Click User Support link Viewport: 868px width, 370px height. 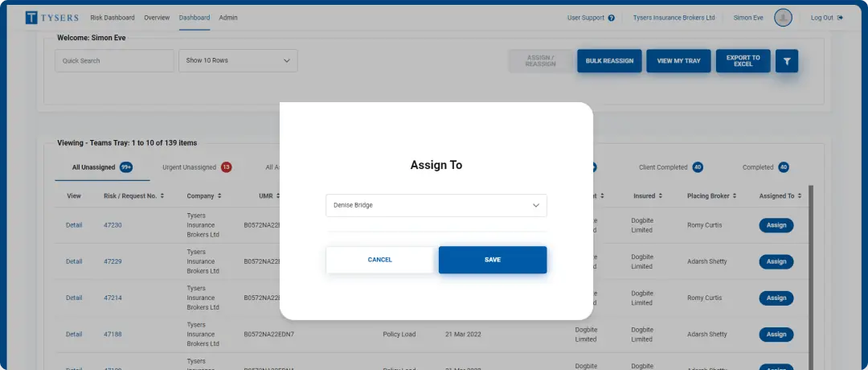pyautogui.click(x=586, y=18)
